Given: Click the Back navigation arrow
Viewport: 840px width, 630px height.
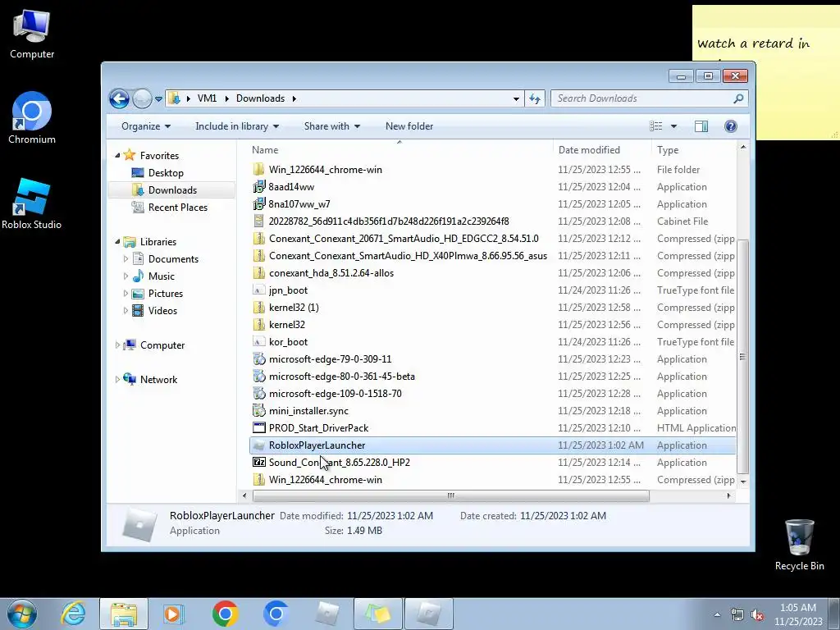Looking at the screenshot, I should pyautogui.click(x=119, y=98).
